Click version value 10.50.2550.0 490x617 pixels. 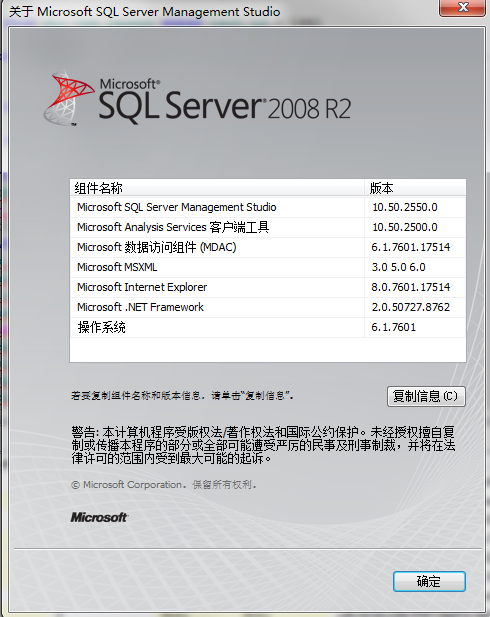click(x=405, y=207)
